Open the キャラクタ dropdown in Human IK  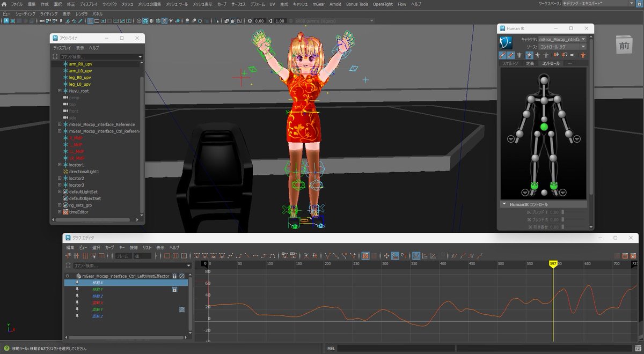point(562,39)
